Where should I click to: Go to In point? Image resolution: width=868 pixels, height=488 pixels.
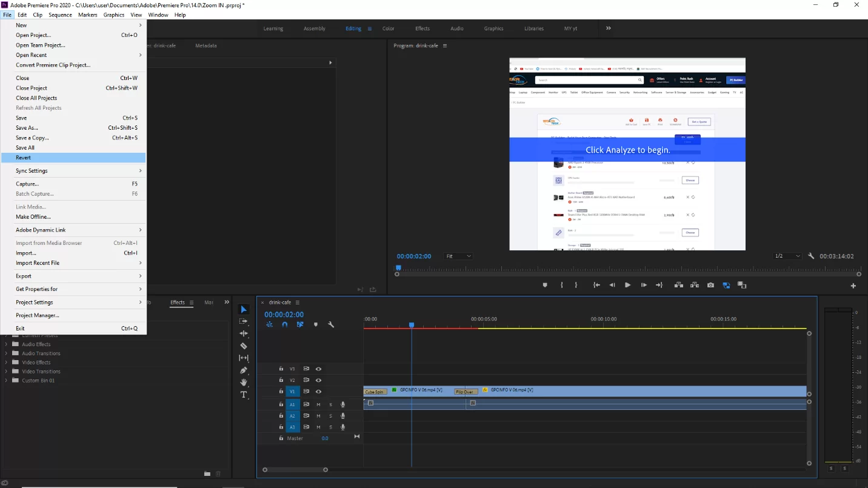596,285
